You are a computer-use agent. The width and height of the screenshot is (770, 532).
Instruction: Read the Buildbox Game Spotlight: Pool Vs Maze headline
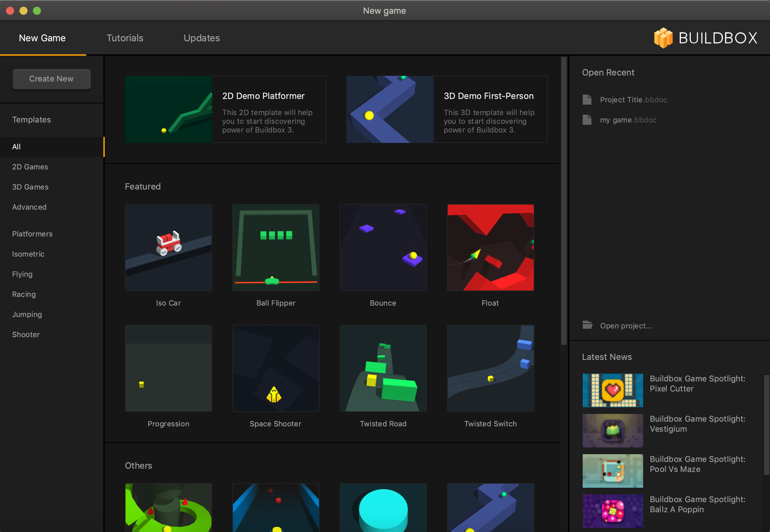tap(697, 464)
